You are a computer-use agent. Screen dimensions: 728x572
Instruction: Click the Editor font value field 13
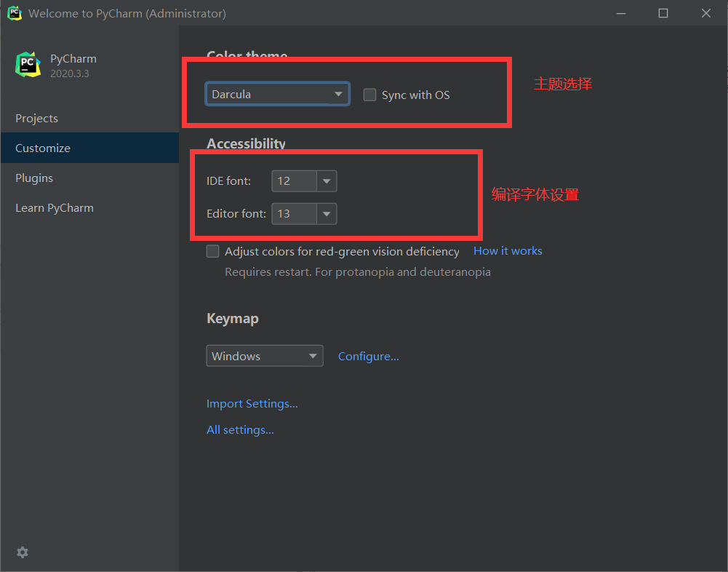(295, 214)
